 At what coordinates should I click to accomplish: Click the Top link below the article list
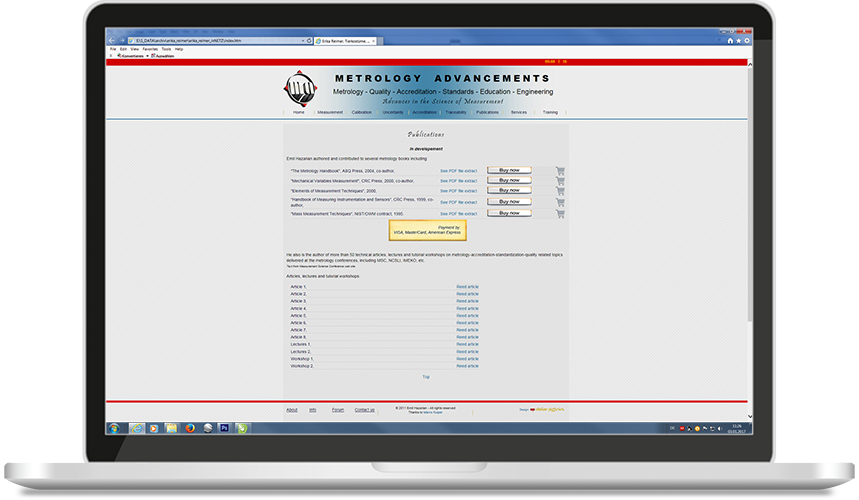coord(426,377)
